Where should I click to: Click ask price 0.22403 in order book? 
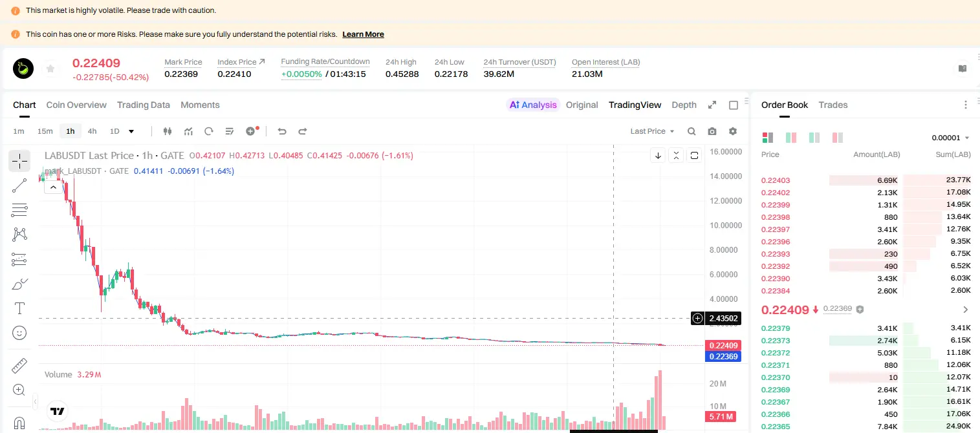(x=776, y=180)
